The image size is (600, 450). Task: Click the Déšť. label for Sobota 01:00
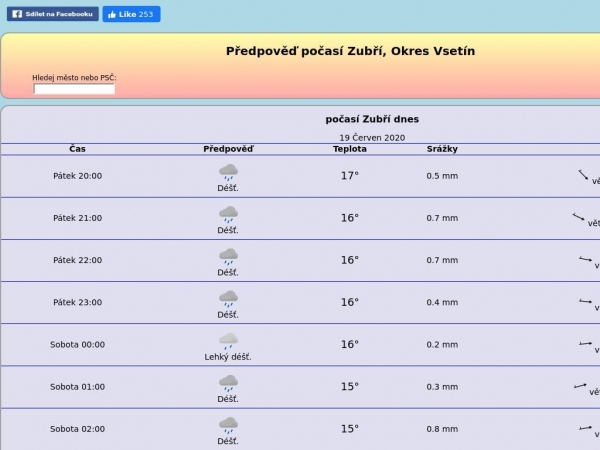coord(228,399)
